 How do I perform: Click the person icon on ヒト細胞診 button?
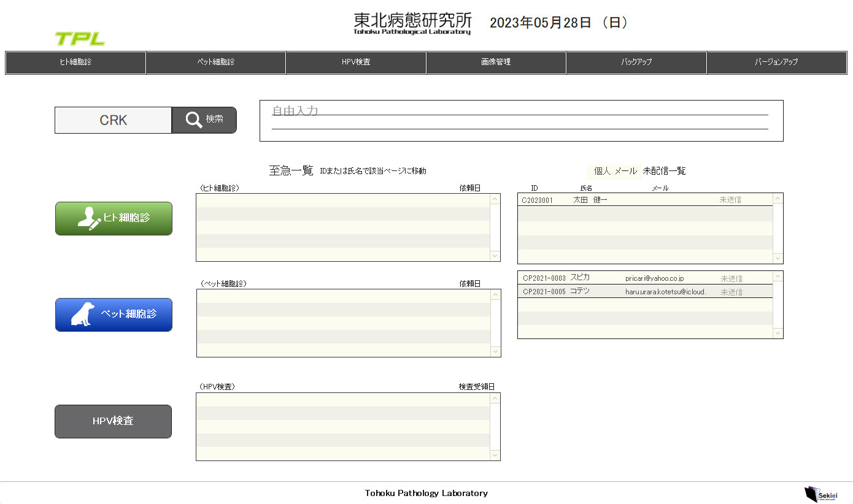pyautogui.click(x=89, y=219)
